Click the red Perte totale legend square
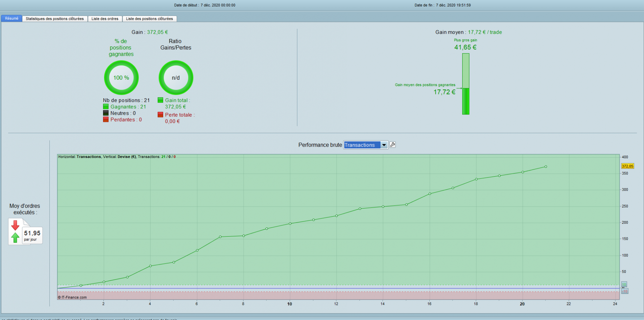 point(161,115)
